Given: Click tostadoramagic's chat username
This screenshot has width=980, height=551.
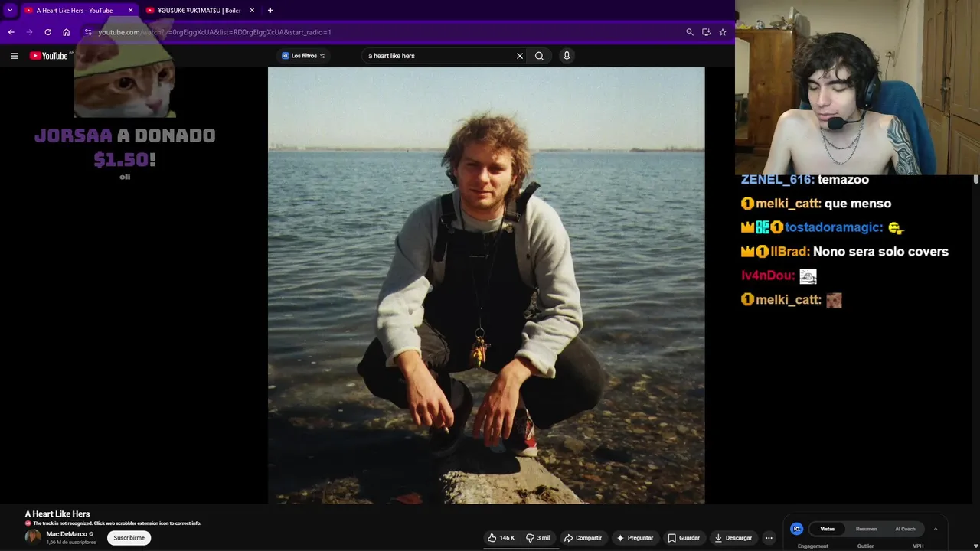Looking at the screenshot, I should pos(833,228).
